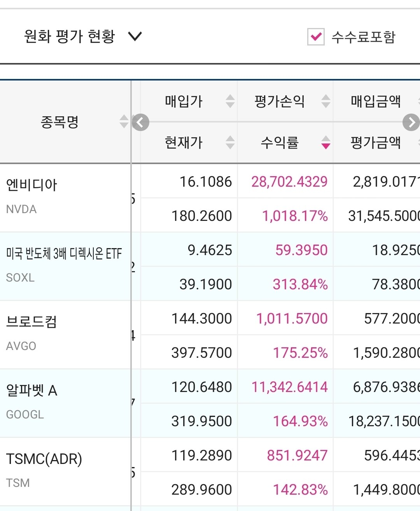Click SOXL current price 39.1900
The image size is (420, 511).
(x=206, y=284)
